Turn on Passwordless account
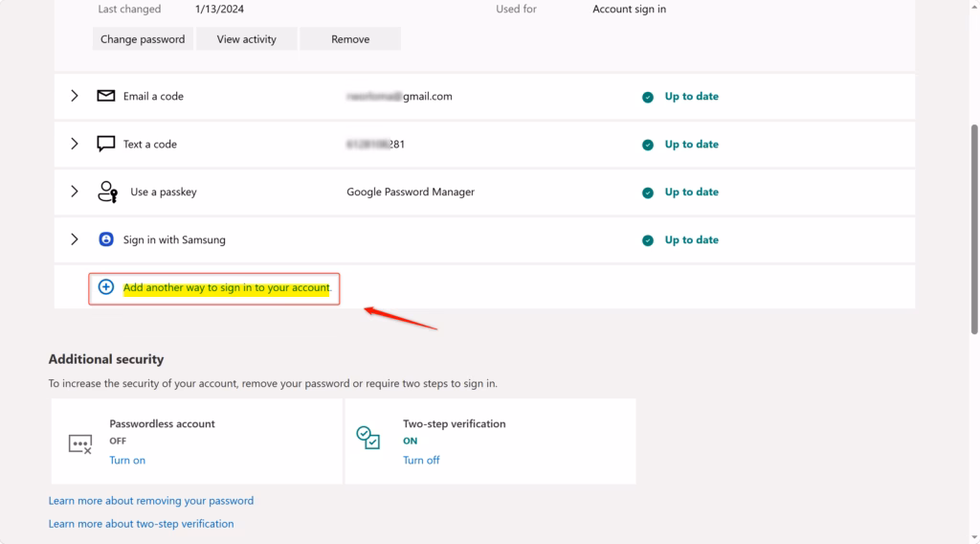980x544 pixels. [127, 460]
